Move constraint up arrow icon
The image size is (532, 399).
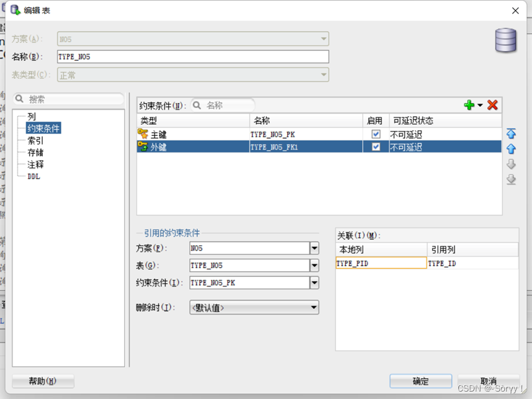511,149
